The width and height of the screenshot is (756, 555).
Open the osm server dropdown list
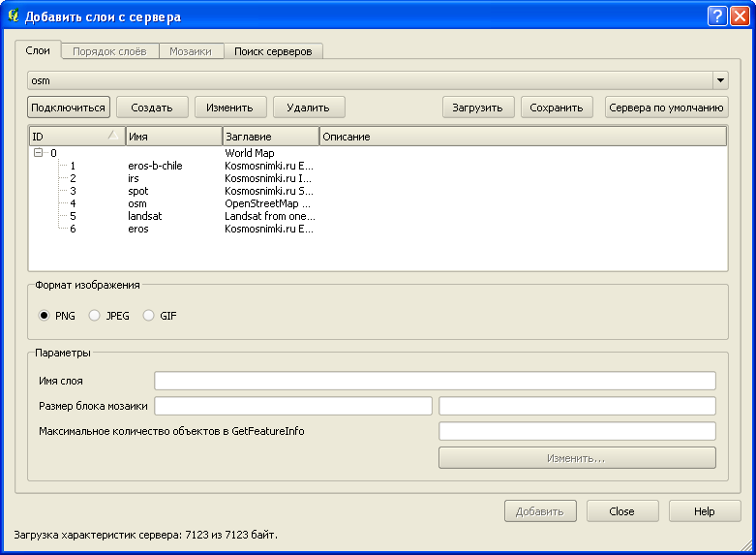[720, 80]
